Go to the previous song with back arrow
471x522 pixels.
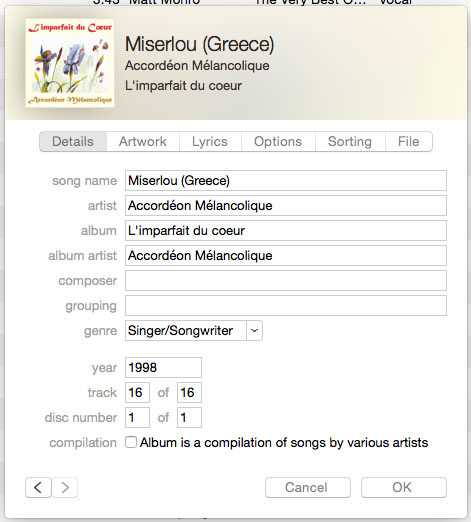(38, 487)
